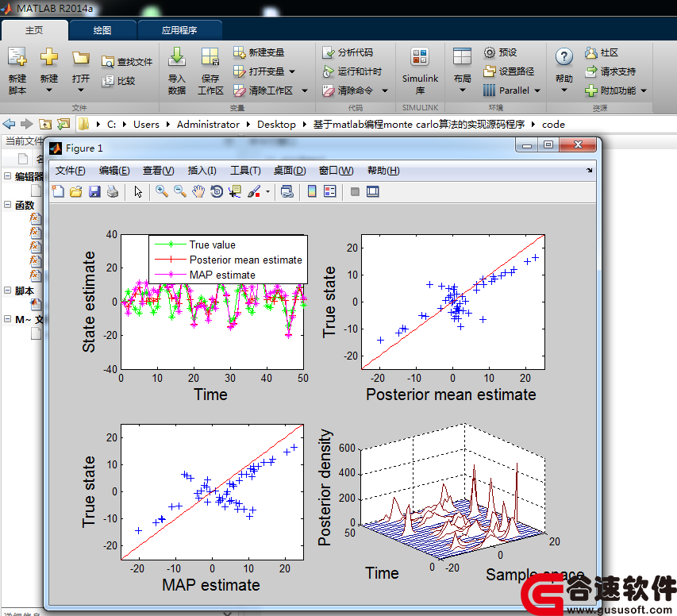Open the 打开 open dropdown
The height and width of the screenshot is (616, 677).
(81, 90)
